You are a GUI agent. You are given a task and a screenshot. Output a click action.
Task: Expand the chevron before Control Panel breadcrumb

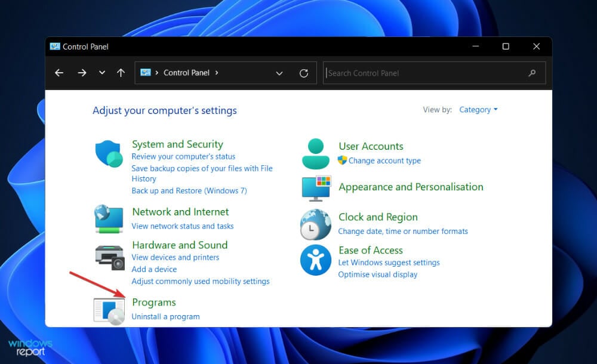coord(156,72)
